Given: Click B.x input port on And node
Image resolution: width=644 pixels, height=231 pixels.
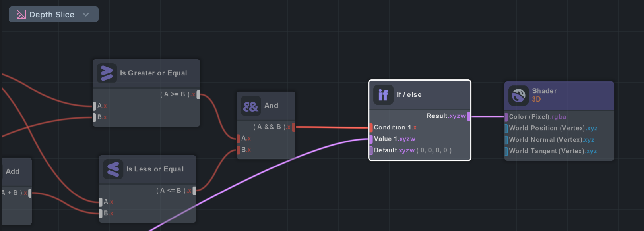Looking at the screenshot, I should (x=239, y=150).
